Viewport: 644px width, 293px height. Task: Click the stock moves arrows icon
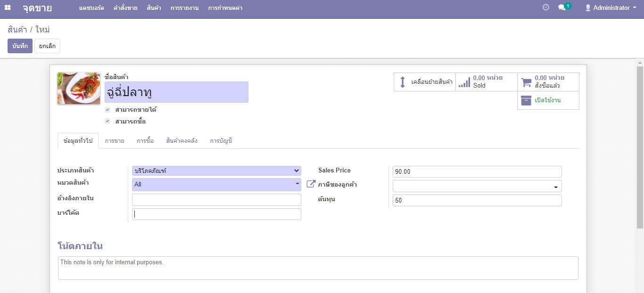pos(403,82)
